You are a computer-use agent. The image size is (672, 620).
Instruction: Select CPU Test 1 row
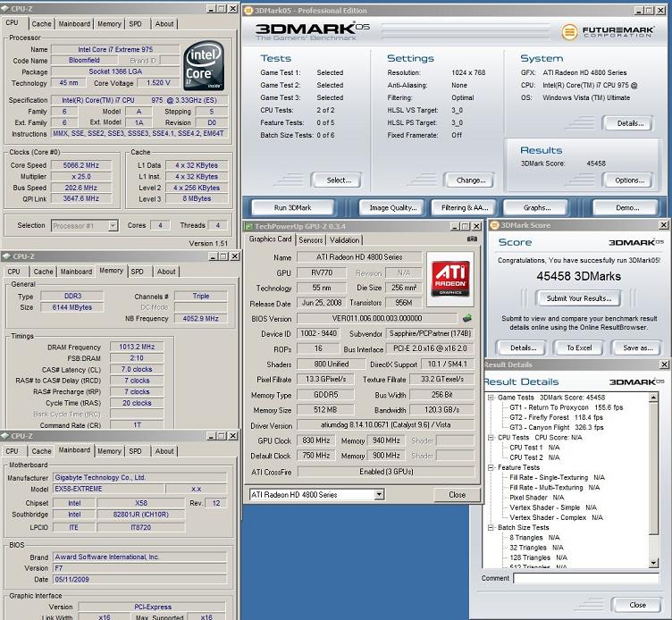pyautogui.click(x=534, y=448)
